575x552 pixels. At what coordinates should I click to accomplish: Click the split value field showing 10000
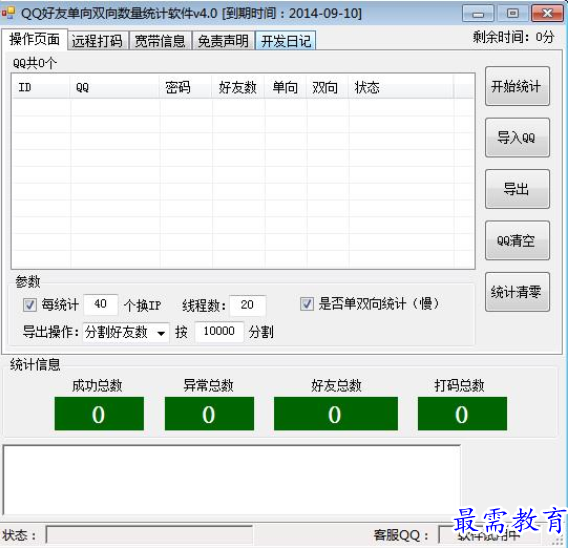click(219, 332)
